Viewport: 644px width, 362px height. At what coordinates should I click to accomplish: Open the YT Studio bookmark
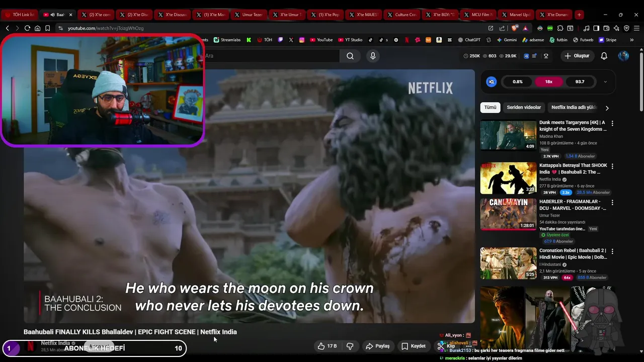point(350,40)
